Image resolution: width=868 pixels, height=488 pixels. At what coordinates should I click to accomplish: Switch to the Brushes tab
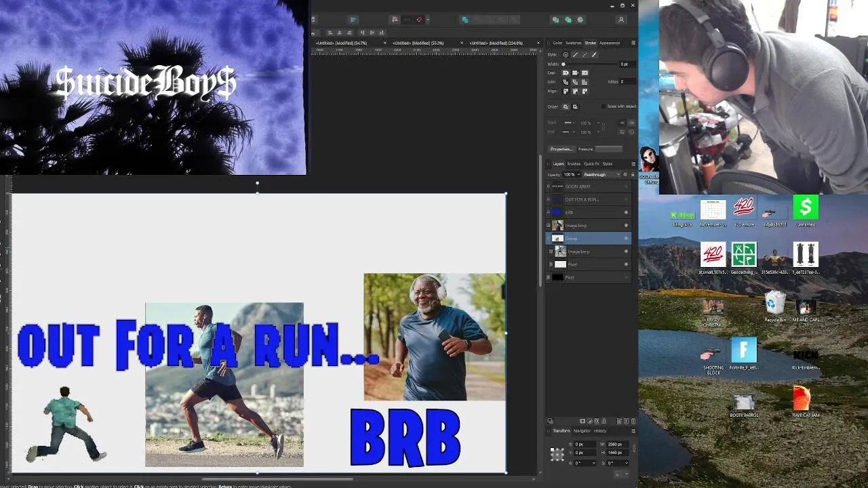coord(574,163)
